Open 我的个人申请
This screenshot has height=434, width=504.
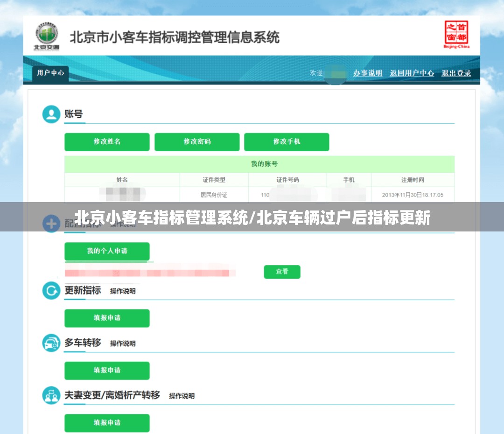pos(107,251)
